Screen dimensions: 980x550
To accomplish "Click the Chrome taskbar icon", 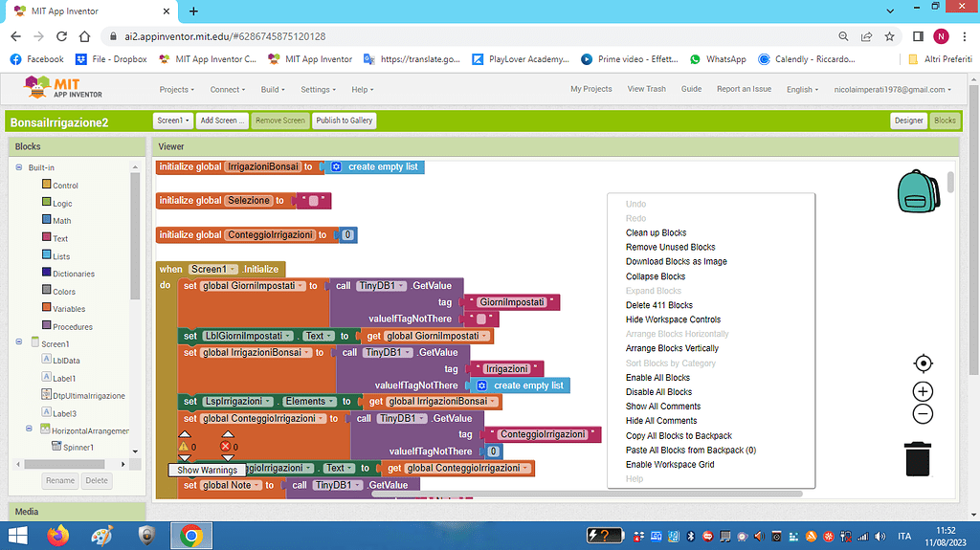I will point(191,536).
